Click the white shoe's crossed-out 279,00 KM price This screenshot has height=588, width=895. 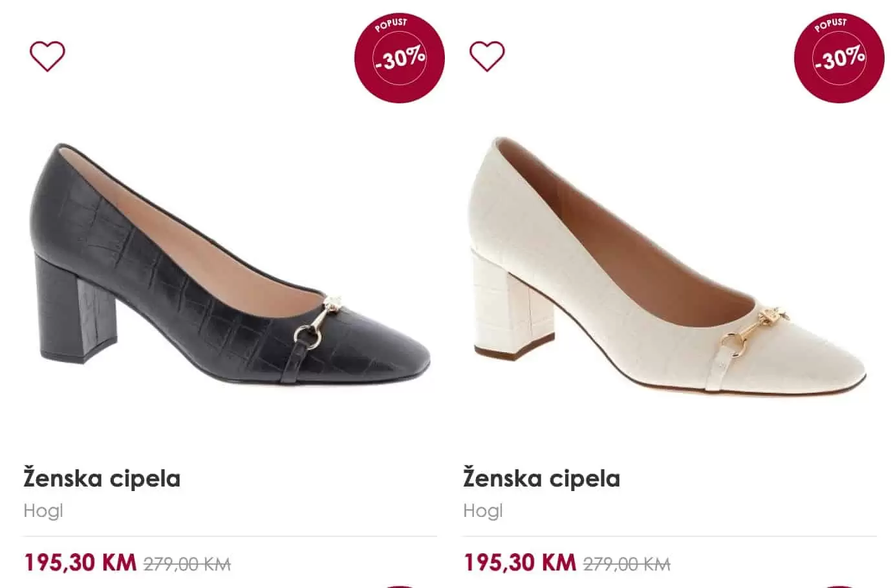pyautogui.click(x=627, y=564)
